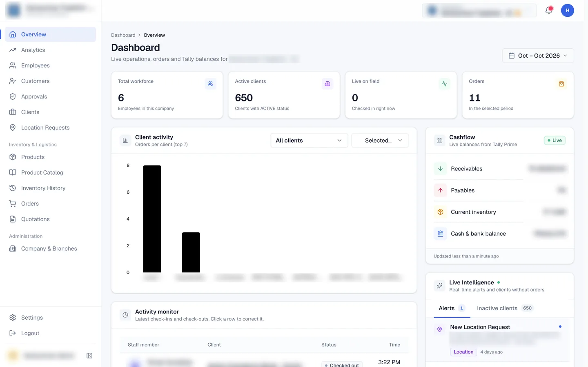
Task: Open Location Requests in the sidebar
Action: click(51, 128)
